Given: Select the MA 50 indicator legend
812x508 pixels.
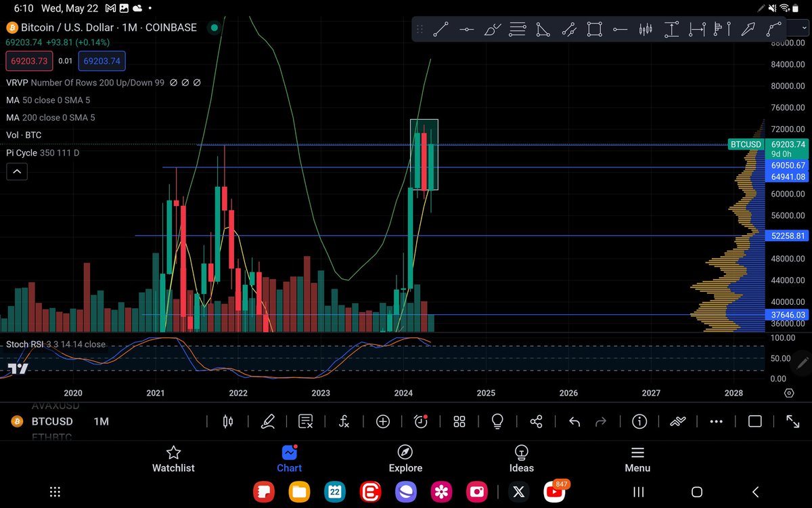Looking at the screenshot, I should point(48,100).
